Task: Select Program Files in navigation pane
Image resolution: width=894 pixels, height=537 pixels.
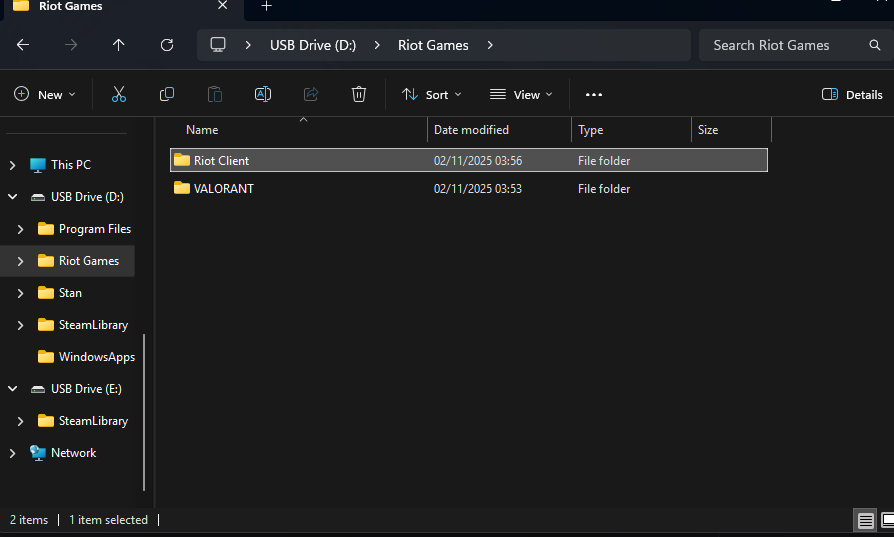Action: pyautogui.click(x=95, y=229)
